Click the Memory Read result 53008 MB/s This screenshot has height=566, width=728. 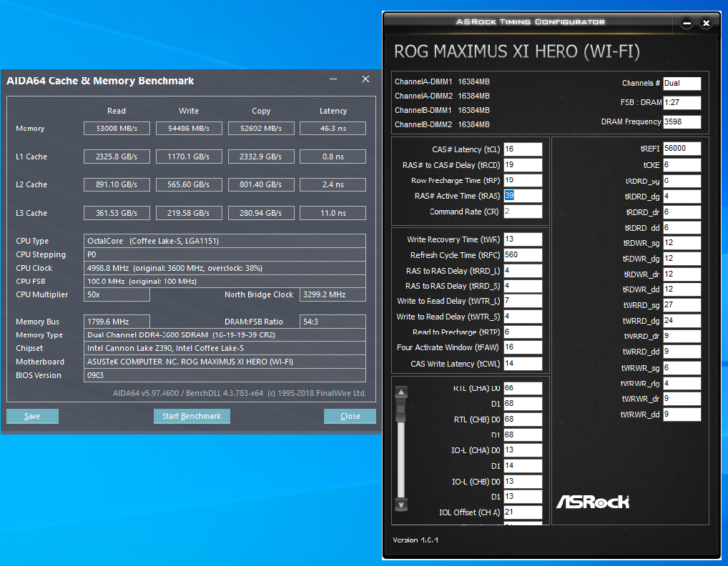tap(117, 128)
